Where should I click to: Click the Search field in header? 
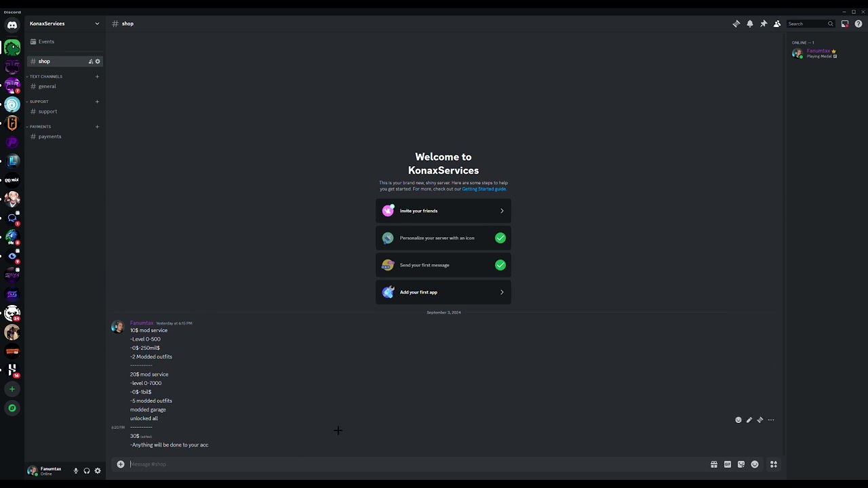click(x=810, y=24)
